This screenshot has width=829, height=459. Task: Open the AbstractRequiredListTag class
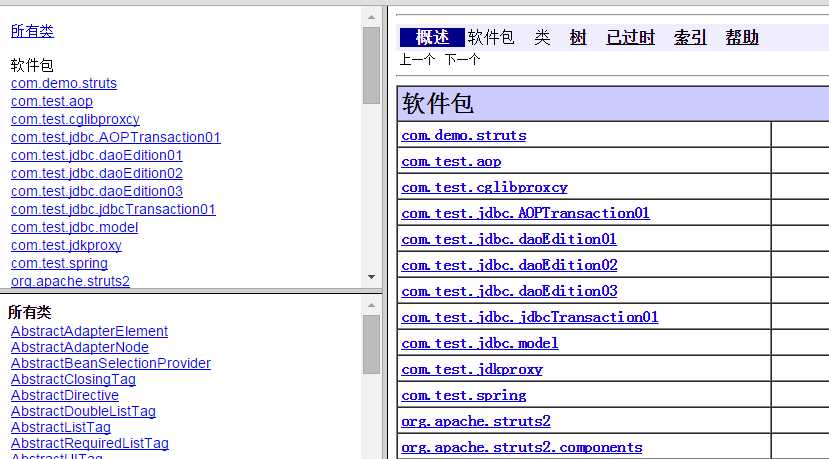pyautogui.click(x=90, y=443)
